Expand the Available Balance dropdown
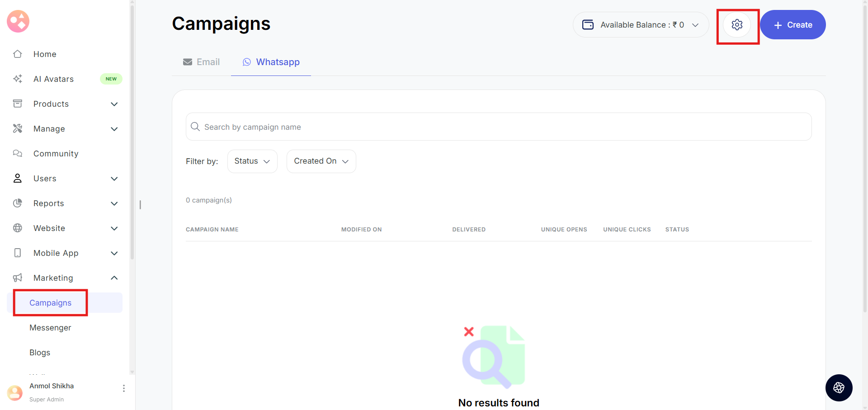868x410 pixels. click(695, 25)
